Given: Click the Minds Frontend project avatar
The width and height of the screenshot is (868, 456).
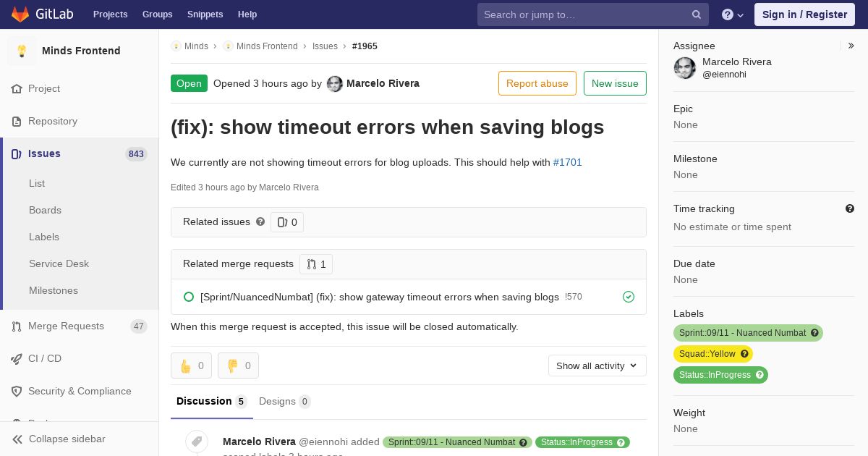Looking at the screenshot, I should point(22,51).
